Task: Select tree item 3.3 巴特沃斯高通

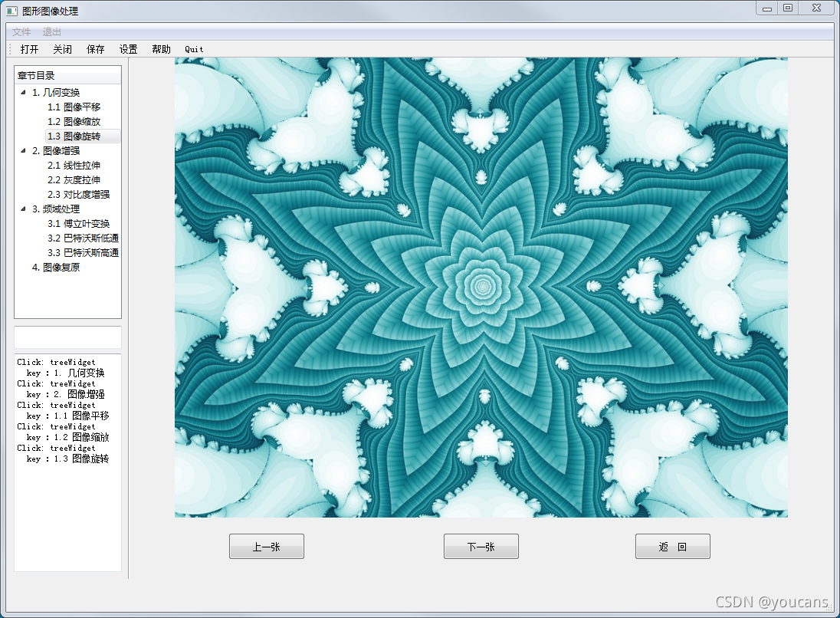Action: 83,252
